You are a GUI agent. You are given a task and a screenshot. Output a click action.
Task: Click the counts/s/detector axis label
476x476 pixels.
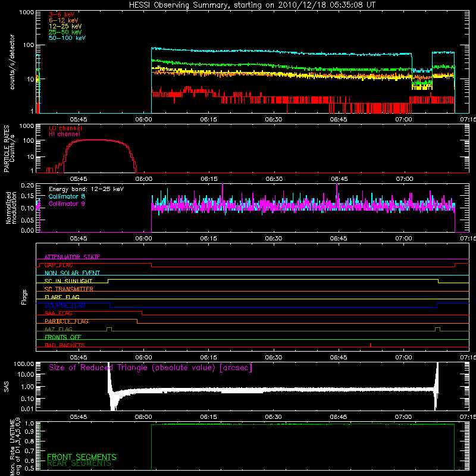point(12,62)
